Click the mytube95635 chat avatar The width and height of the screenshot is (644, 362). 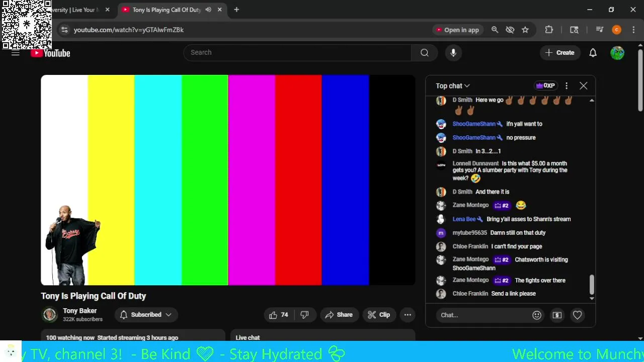441,233
